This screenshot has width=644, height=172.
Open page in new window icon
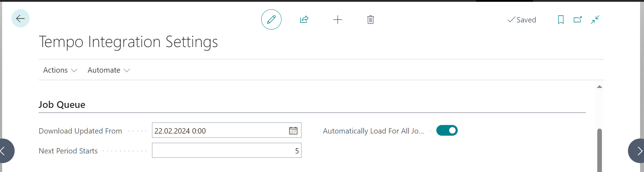(x=578, y=20)
